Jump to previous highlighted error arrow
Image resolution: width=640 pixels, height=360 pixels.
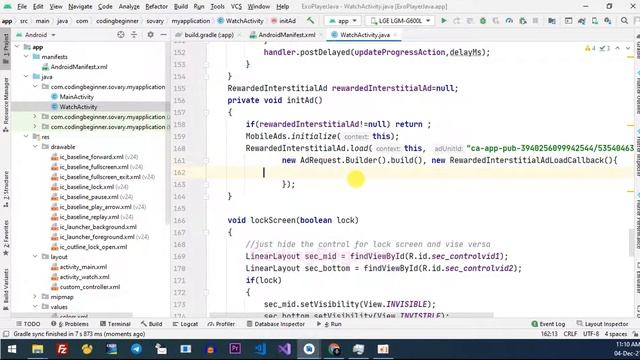pyautogui.click(x=618, y=48)
